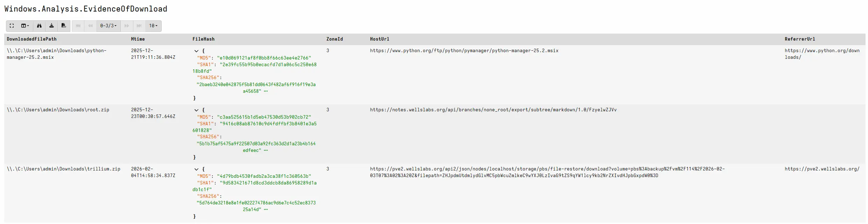Collapse the trillium.zip FileHash JSON object

(196, 169)
